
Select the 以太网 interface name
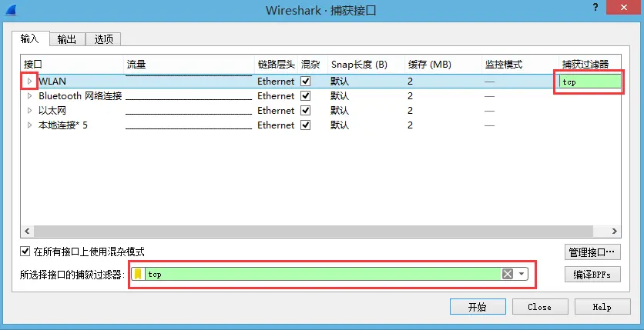(52, 111)
